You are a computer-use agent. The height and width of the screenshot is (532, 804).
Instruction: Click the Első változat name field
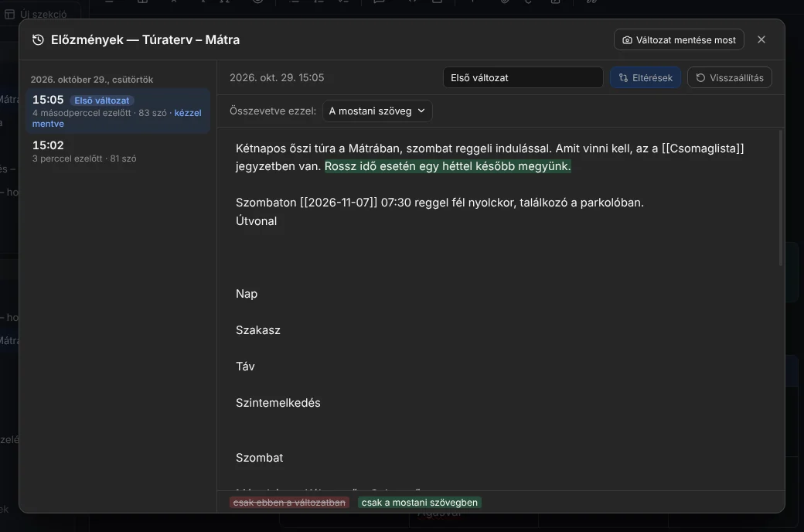(x=523, y=78)
